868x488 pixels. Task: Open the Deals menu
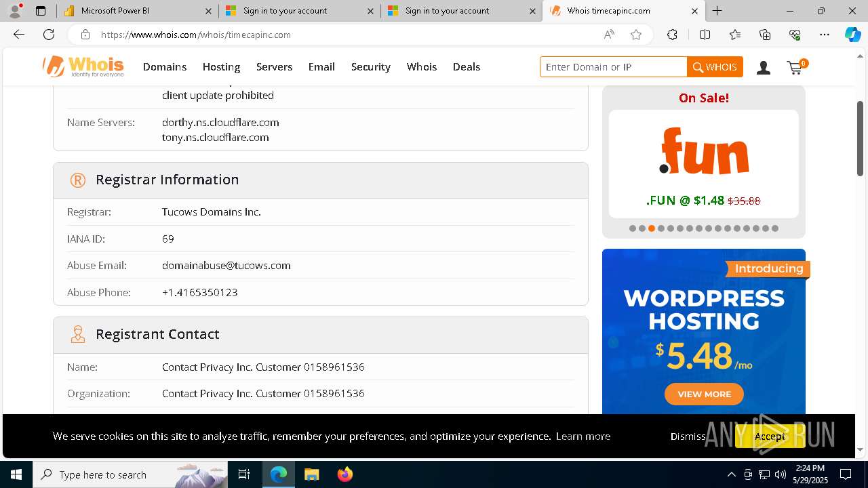tap(467, 66)
